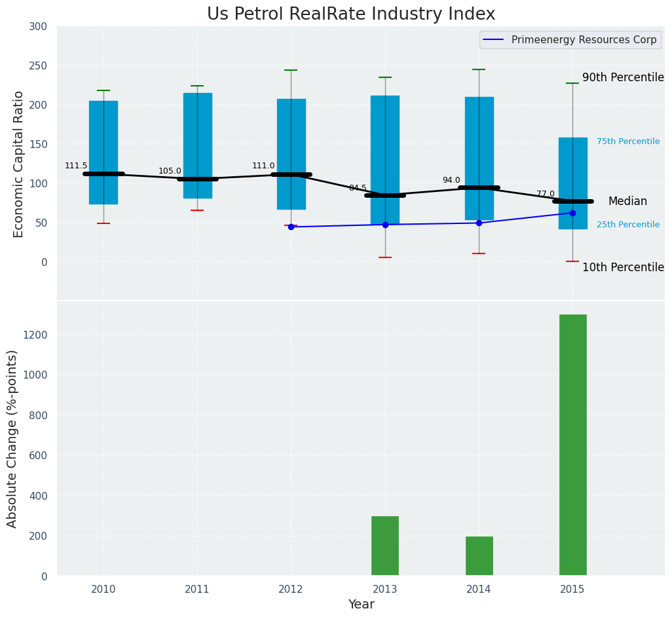The image size is (672, 617).
Task: Click the blue data point for 2014
Action: coord(479,223)
